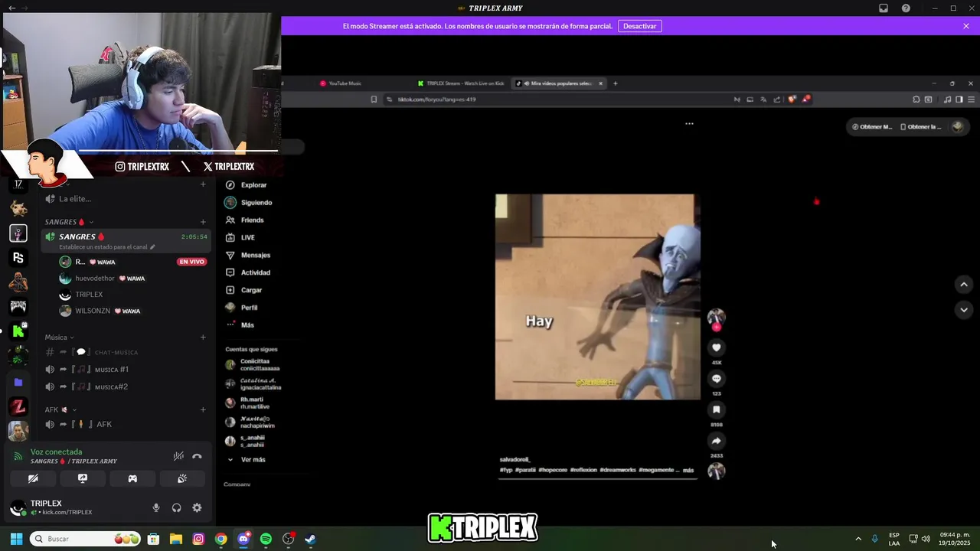
Task: Open the red Z server icon in Discord
Action: coord(18,407)
